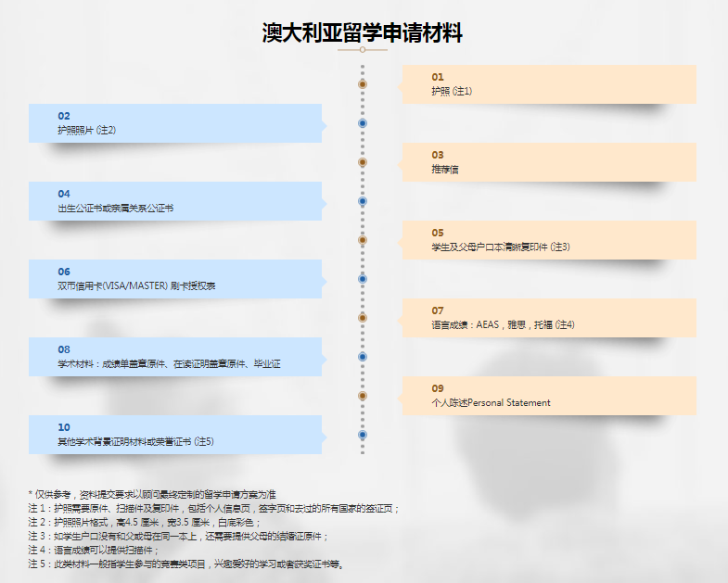Select the 06 双币信用卡 card
The height and width of the screenshot is (583, 728).
pos(175,279)
